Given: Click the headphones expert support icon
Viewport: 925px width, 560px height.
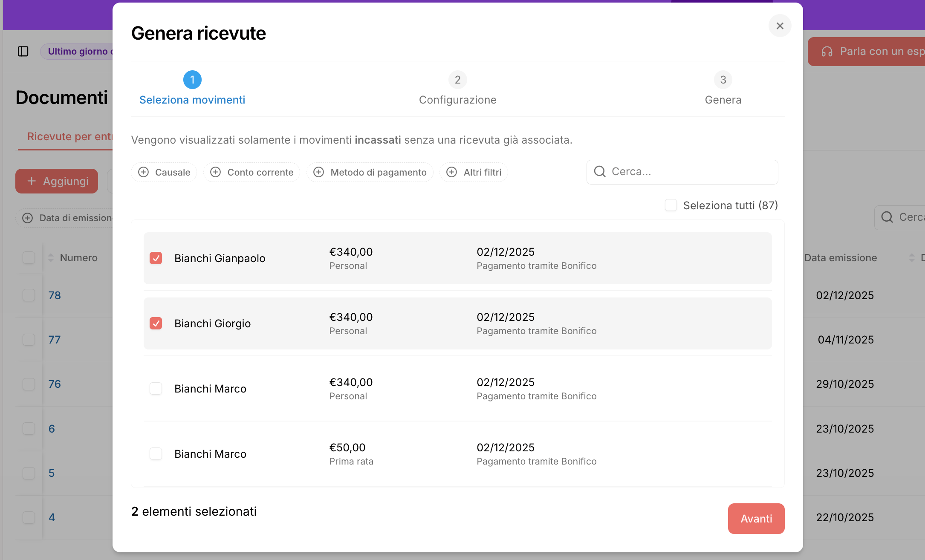Looking at the screenshot, I should point(827,52).
